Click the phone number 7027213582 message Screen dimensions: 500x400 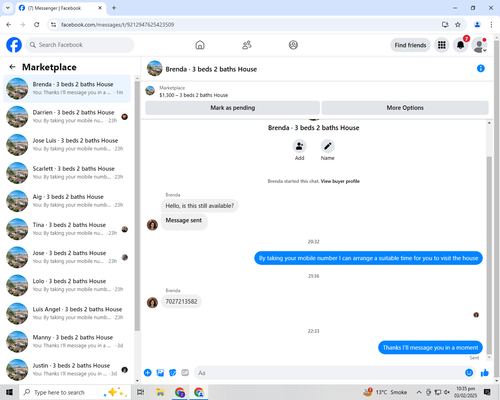181,301
